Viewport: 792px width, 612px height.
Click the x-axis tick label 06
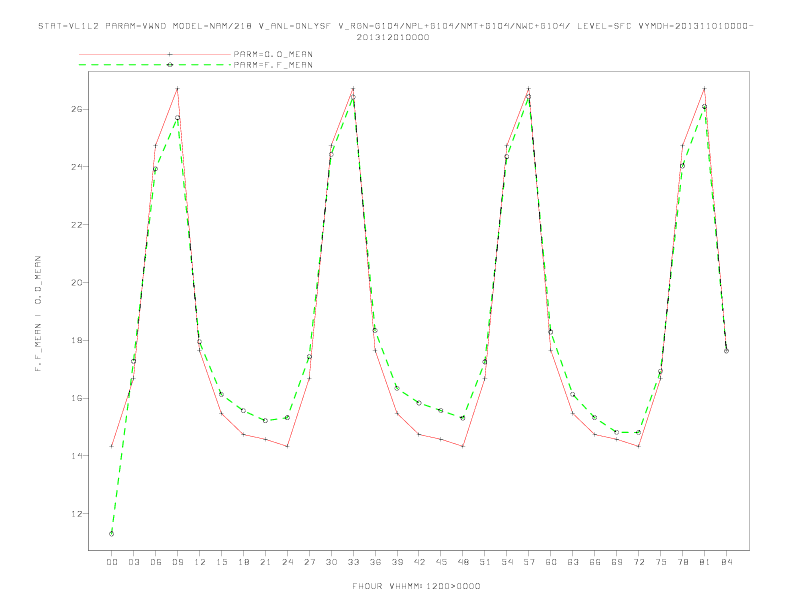click(156, 562)
